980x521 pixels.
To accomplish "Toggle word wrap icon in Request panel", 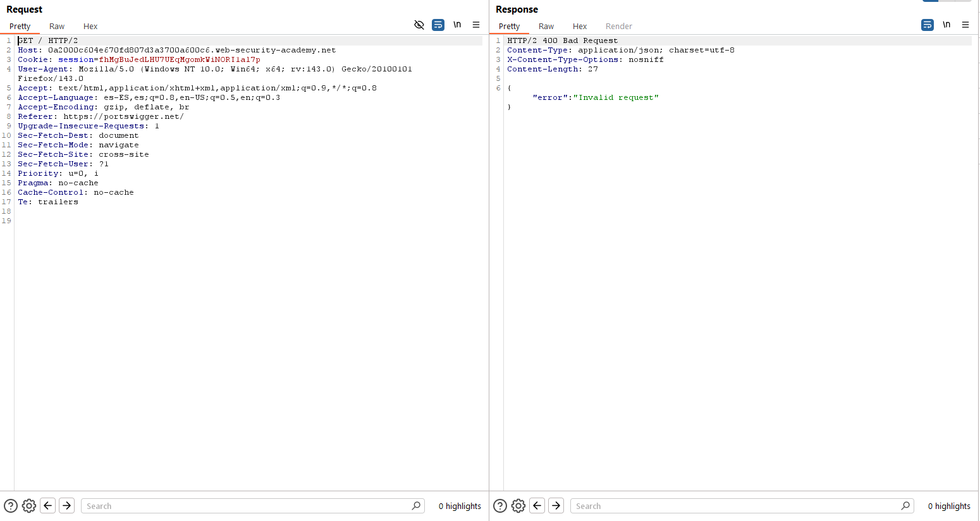I will click(x=438, y=25).
